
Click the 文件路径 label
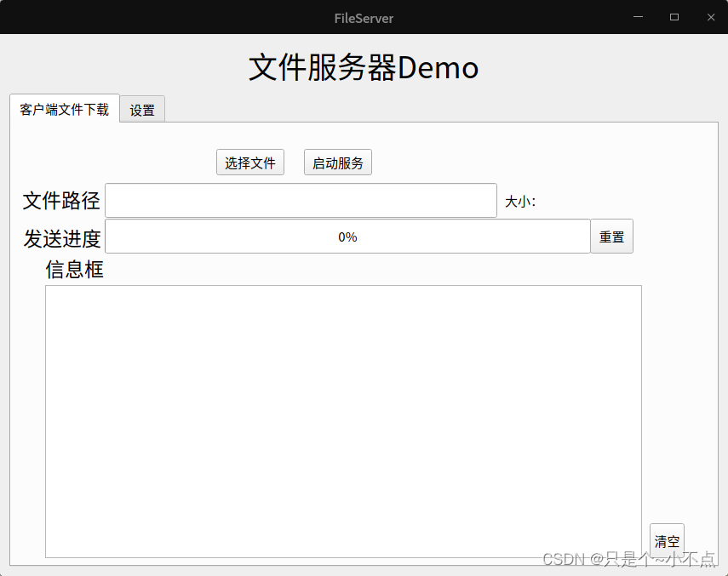point(61,201)
